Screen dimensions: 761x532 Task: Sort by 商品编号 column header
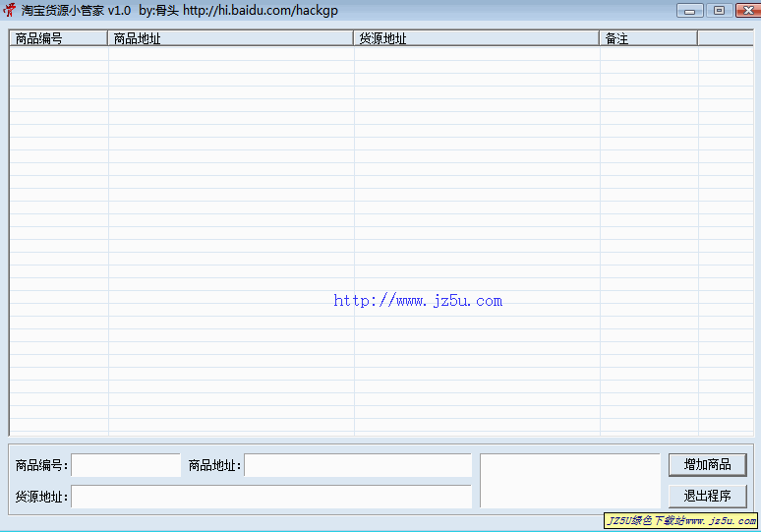click(x=58, y=38)
